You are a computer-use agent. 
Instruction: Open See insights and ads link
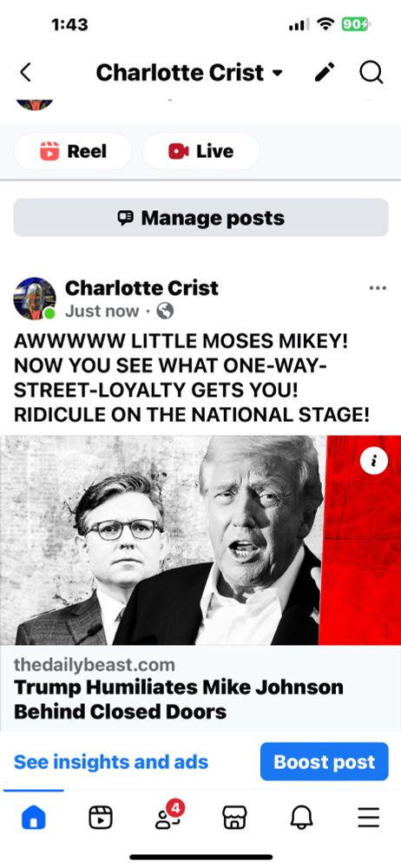[111, 762]
